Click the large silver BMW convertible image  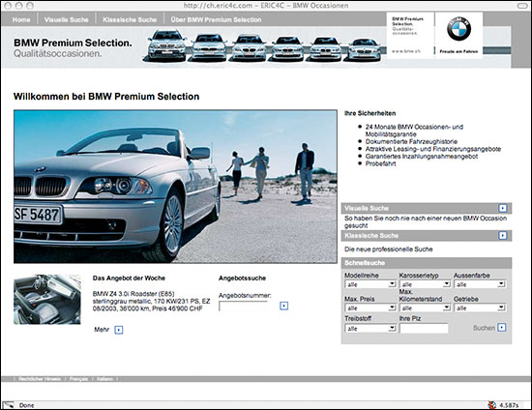point(175,187)
